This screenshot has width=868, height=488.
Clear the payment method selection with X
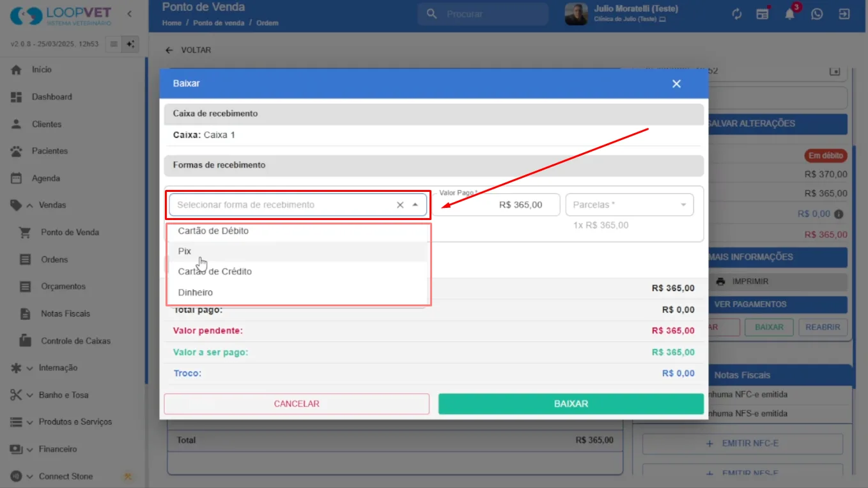[400, 205]
